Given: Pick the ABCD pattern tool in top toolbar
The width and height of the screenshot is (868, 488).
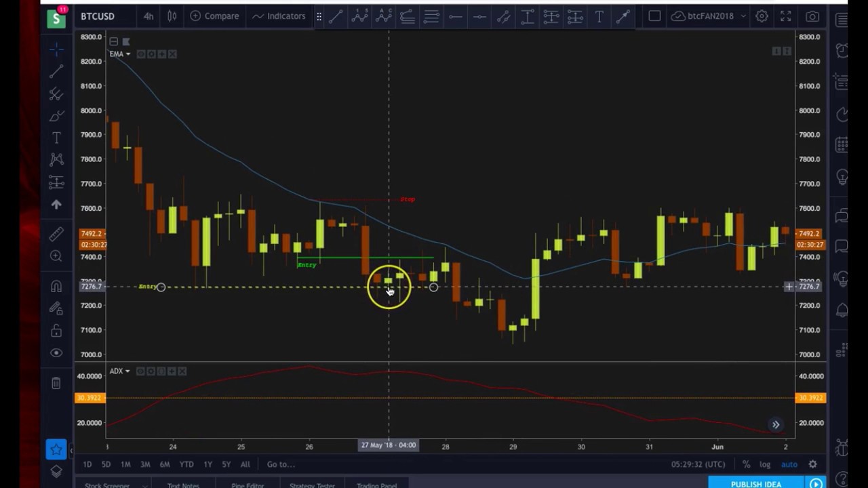Looking at the screenshot, I should pos(383,16).
